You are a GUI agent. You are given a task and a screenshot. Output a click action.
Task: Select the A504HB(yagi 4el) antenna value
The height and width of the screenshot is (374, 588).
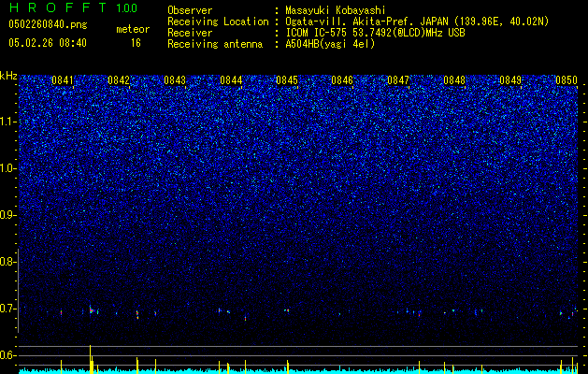[330, 44]
